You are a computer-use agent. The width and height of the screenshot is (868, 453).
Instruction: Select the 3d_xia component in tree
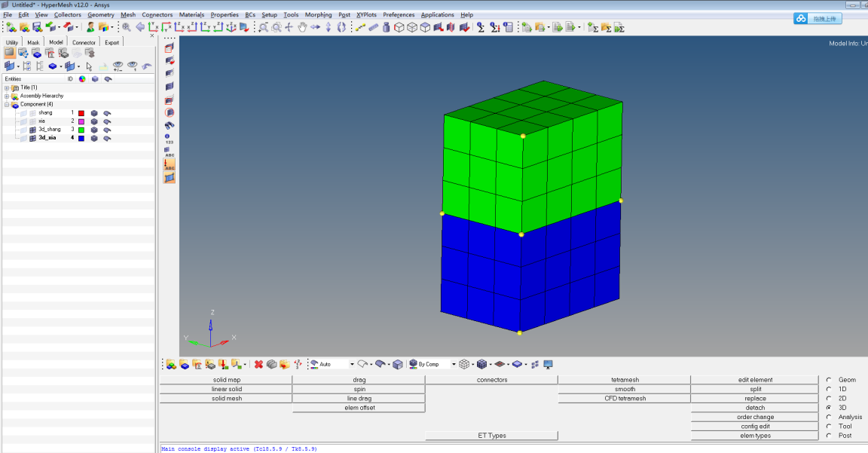point(47,138)
